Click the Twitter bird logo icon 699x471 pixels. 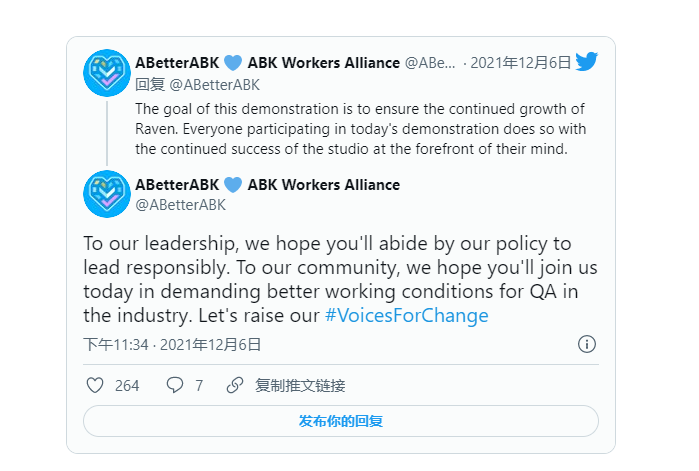(587, 62)
